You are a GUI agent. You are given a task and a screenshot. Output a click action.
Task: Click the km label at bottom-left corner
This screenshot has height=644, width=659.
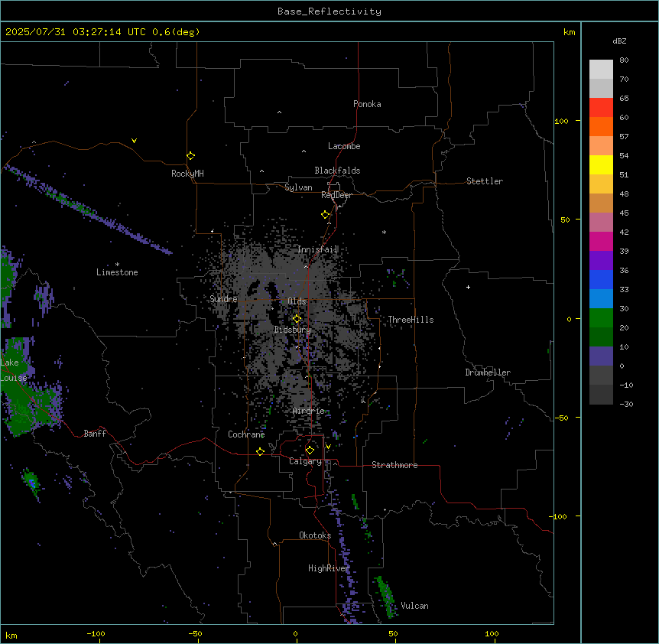click(11, 636)
